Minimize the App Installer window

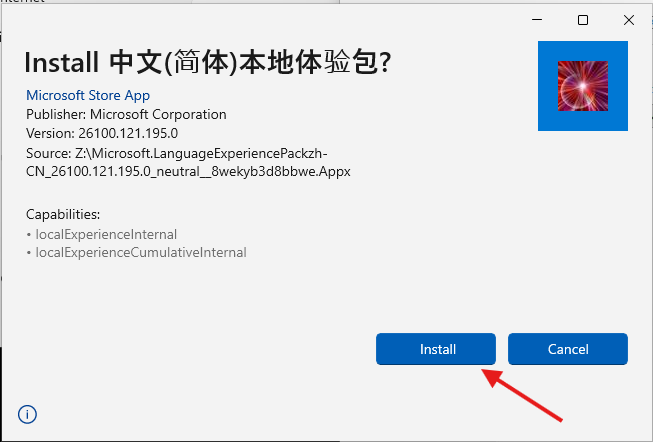537,20
